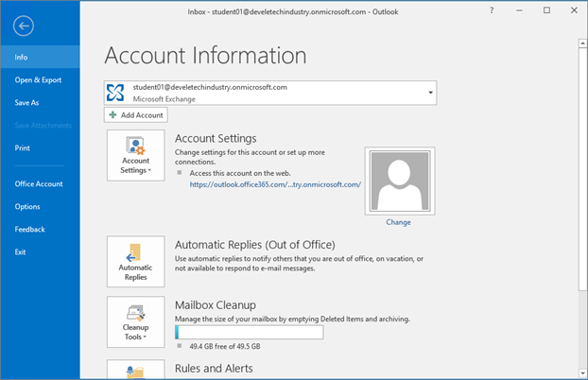
Task: Open the Outlook web access link
Action: 275,184
